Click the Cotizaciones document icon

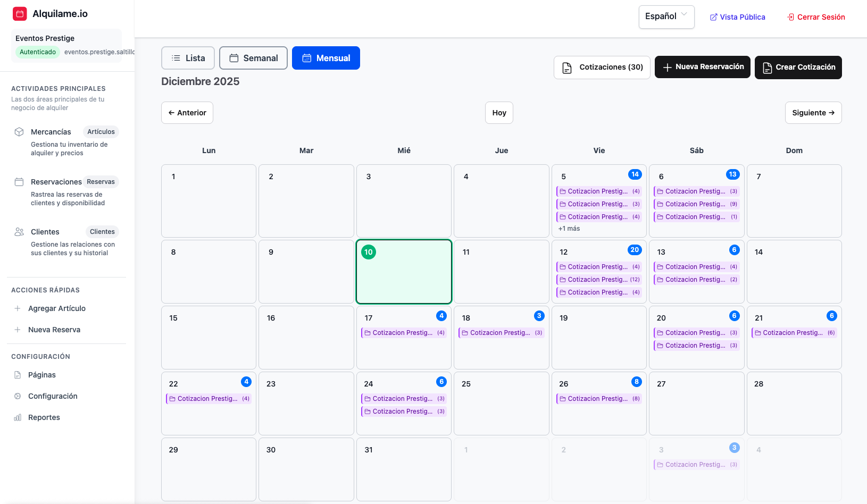click(567, 68)
